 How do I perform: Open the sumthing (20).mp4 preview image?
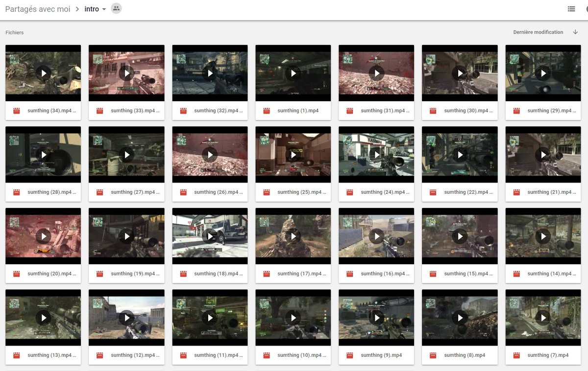(x=43, y=236)
